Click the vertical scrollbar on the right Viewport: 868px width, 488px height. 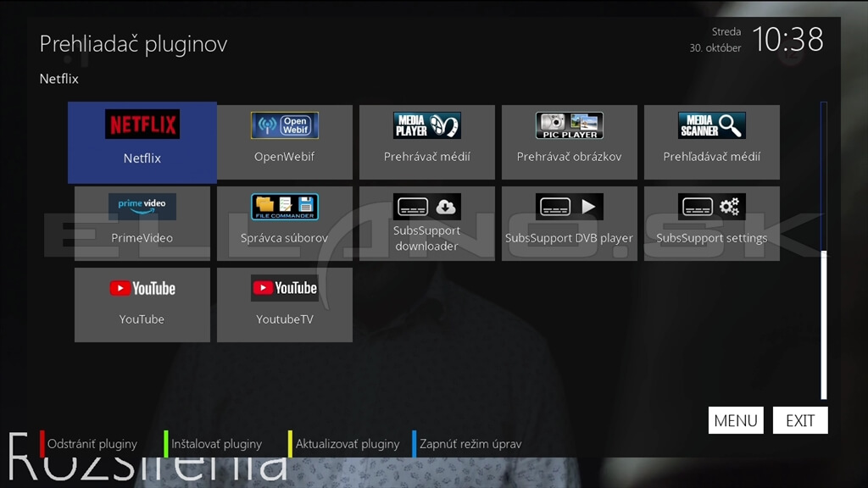[x=824, y=250]
